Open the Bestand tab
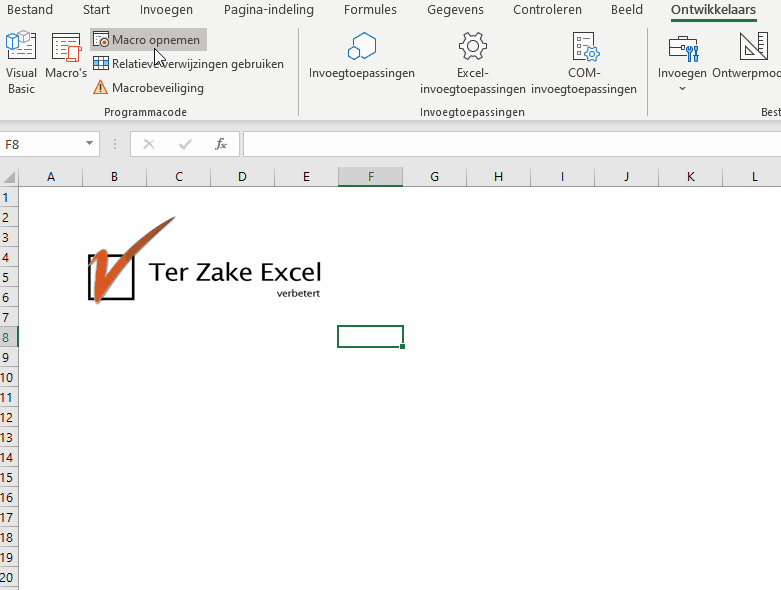Viewport: 781px width, 590px height. coord(30,9)
